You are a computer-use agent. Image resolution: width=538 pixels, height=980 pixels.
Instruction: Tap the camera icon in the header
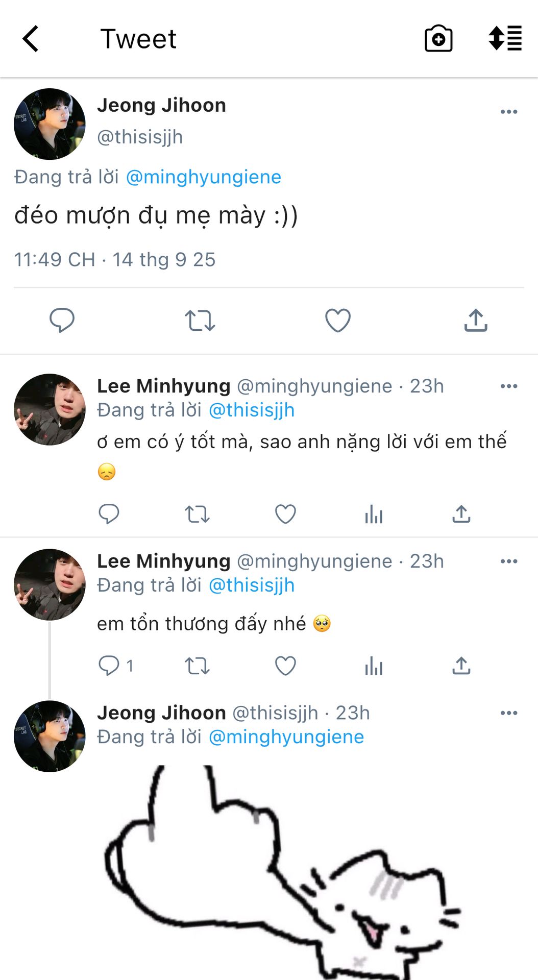click(438, 39)
